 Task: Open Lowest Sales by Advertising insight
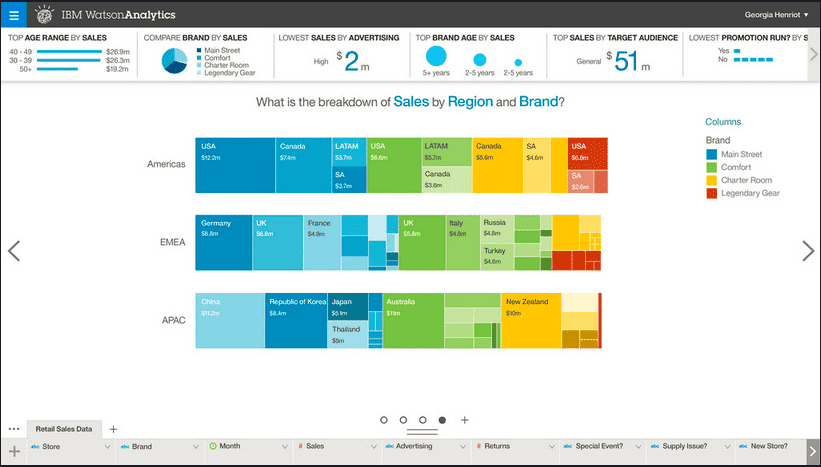(x=341, y=54)
